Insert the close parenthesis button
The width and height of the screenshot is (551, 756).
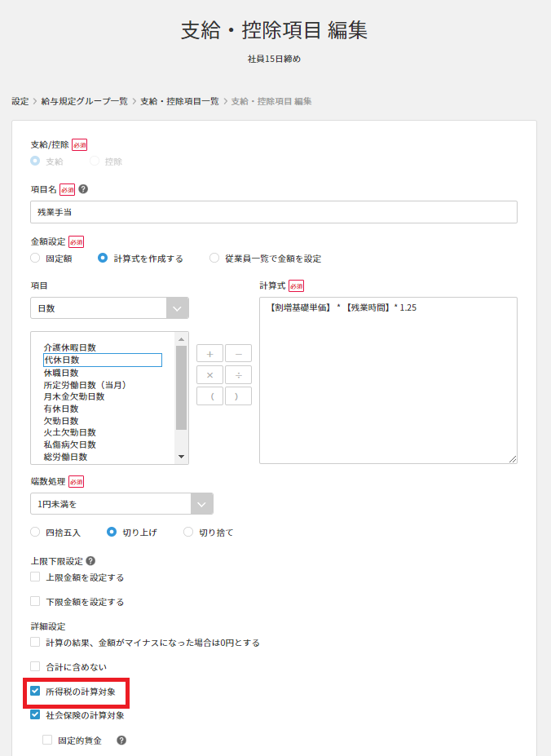[238, 396]
